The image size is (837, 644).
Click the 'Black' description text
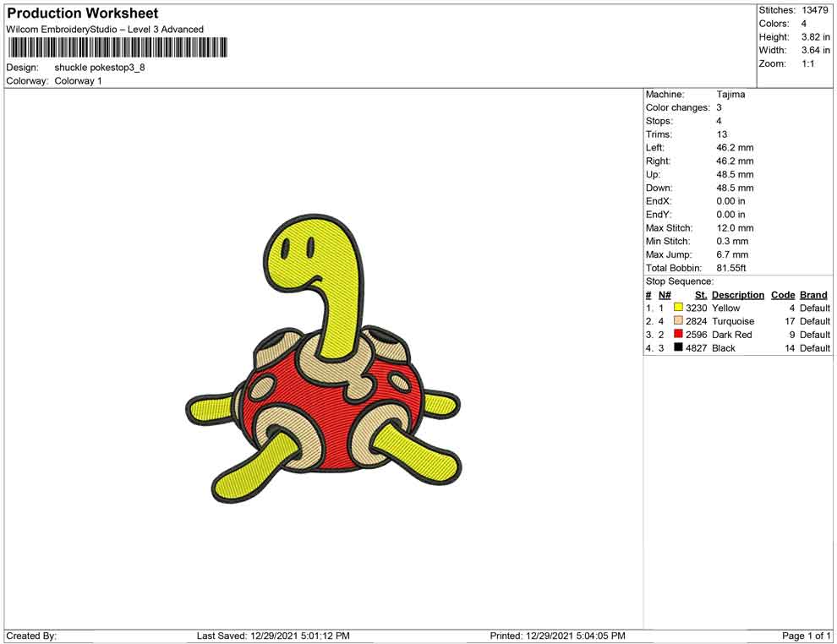pos(724,348)
